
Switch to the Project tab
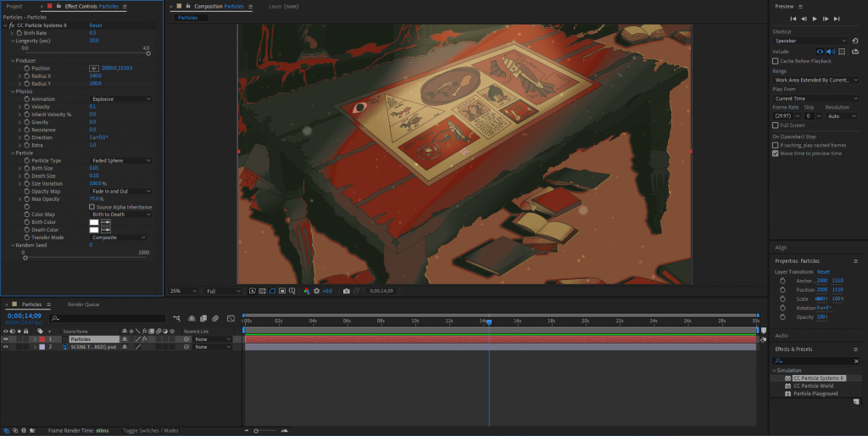14,7
